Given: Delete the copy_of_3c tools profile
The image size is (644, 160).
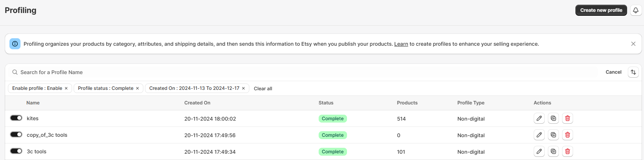Looking at the screenshot, I should point(568,135).
